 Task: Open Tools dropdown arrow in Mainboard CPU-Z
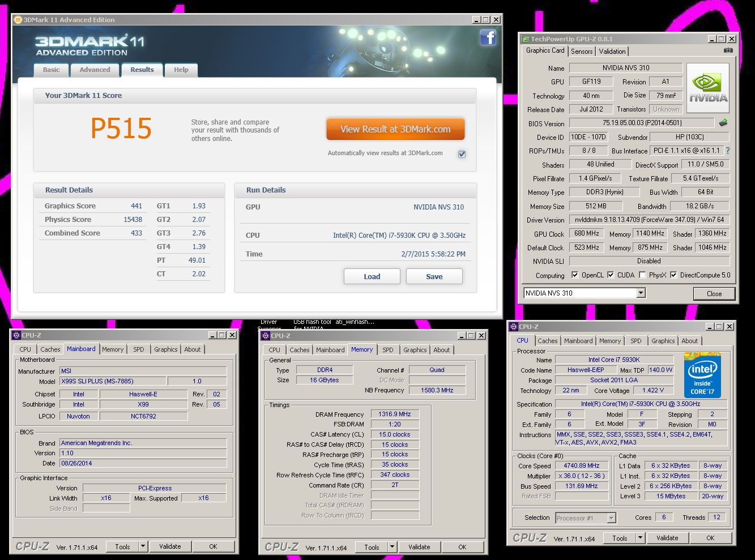[x=143, y=546]
